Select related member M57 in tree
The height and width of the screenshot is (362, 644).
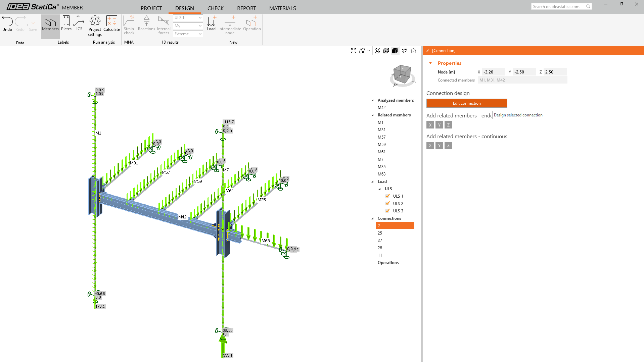tap(381, 137)
